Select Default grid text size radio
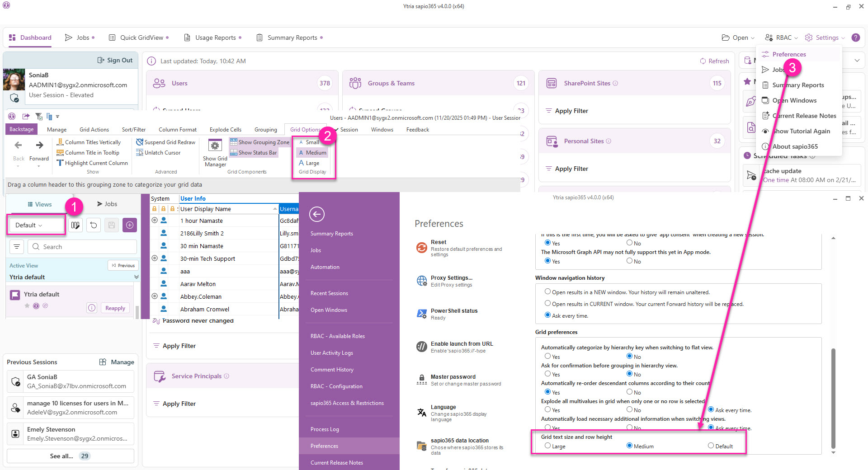Viewport: 868px width, 470px height. pyautogui.click(x=711, y=446)
